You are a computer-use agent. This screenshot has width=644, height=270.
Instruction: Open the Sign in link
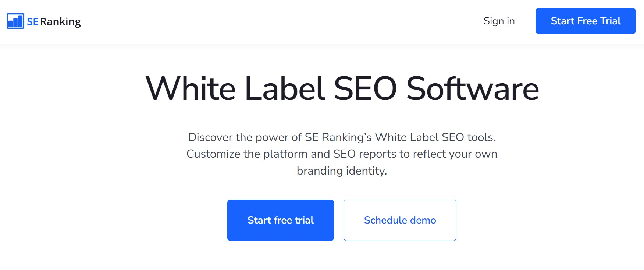point(499,21)
